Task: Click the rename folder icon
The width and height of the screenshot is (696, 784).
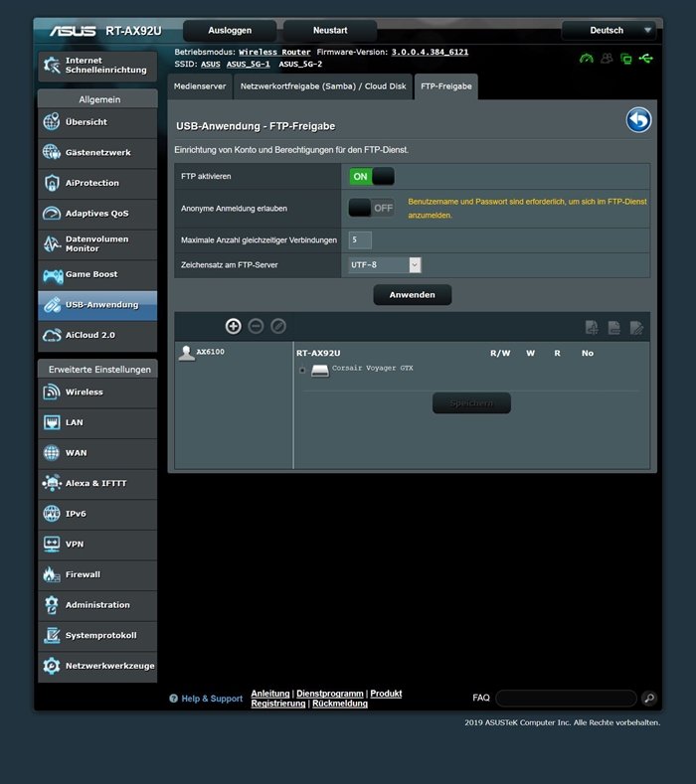Action: (636, 328)
